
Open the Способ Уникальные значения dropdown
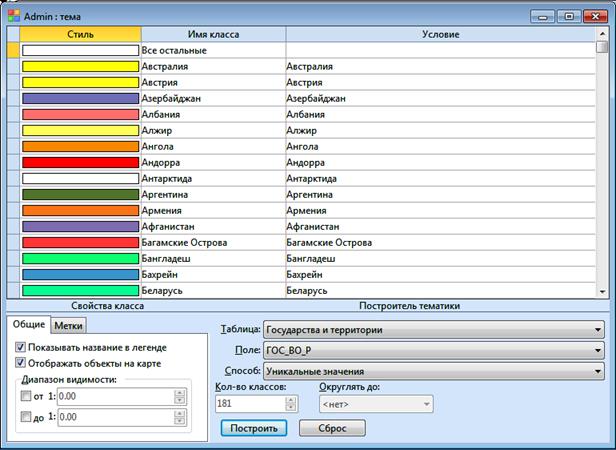(433, 371)
